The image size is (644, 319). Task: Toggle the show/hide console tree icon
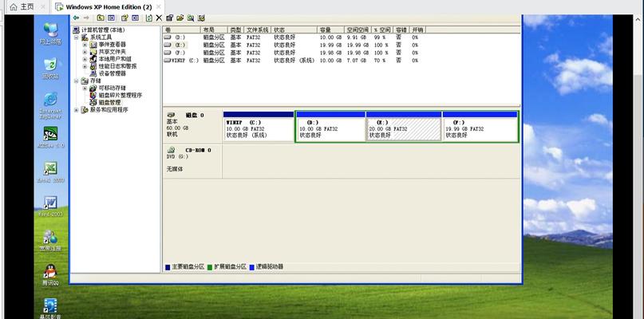coord(111,18)
